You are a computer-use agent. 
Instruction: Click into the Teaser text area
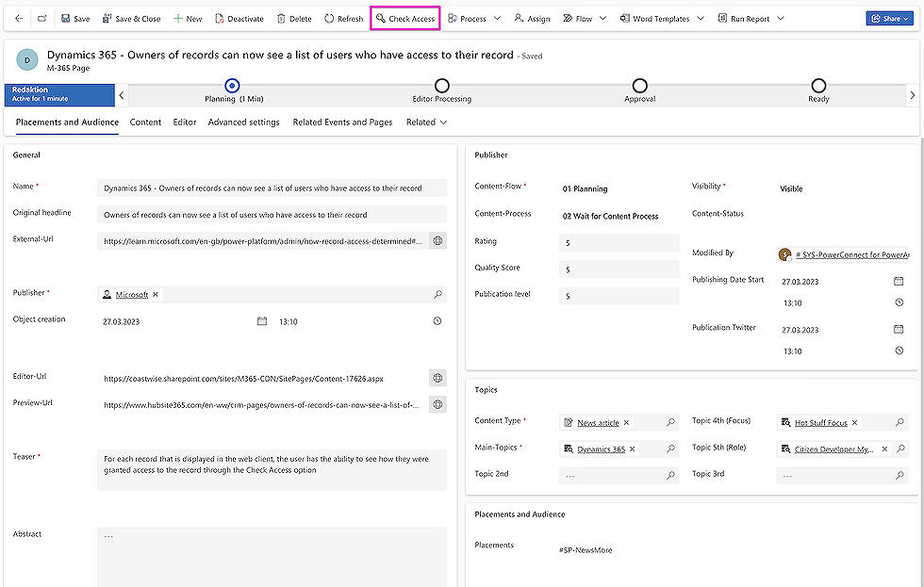[x=272, y=470]
